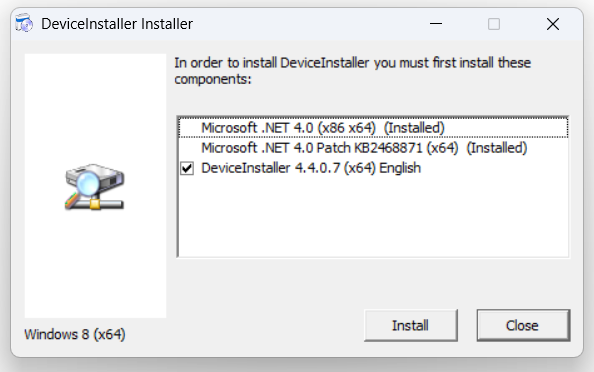Click empty space in the components list
Screen dimensions: 594x372
tap(373, 217)
